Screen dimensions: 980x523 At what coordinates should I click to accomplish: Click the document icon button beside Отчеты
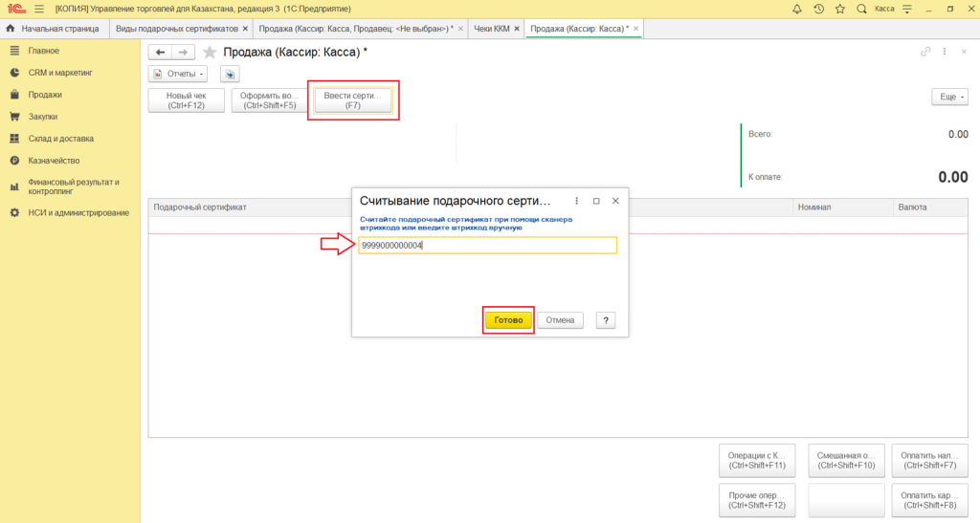click(x=230, y=74)
